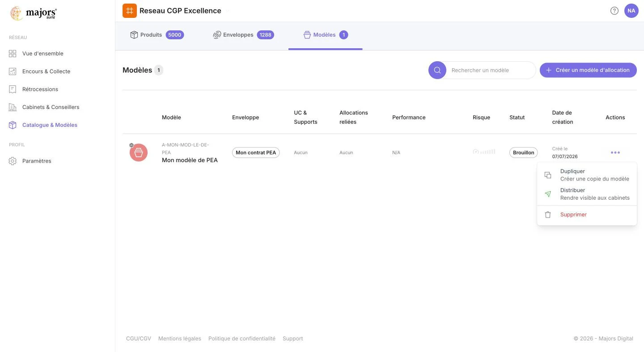
Task: Open the CGU/CGV footer link
Action: [x=139, y=339]
